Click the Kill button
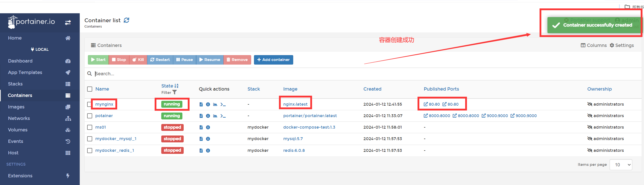Viewport: 644px width, 185px height. click(138, 60)
